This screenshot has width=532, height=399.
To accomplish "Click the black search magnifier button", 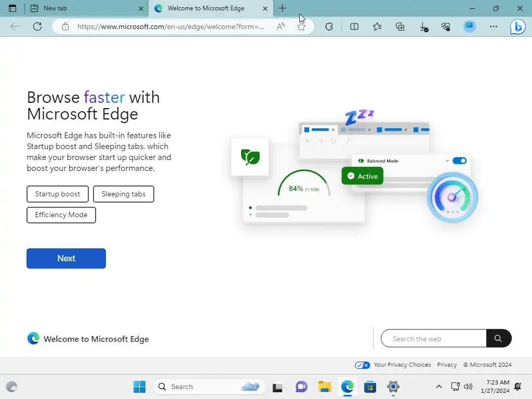I will 498,338.
